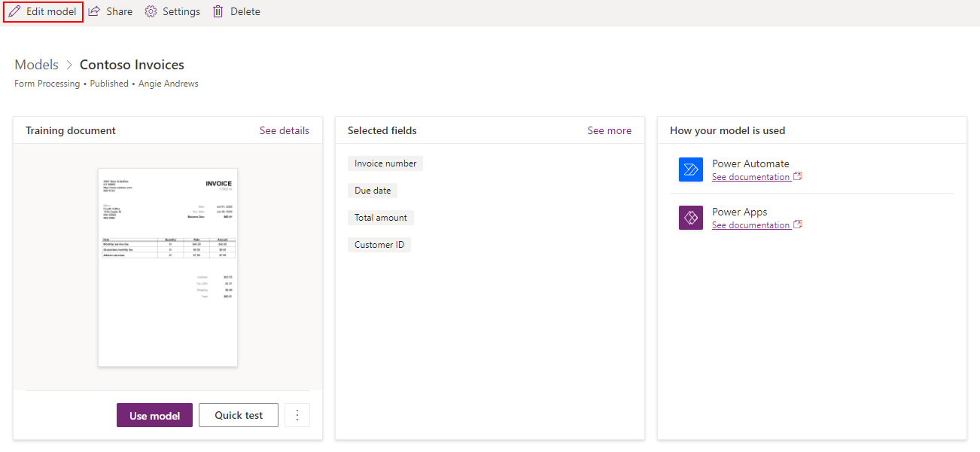Select the Invoice number field chip

click(385, 163)
